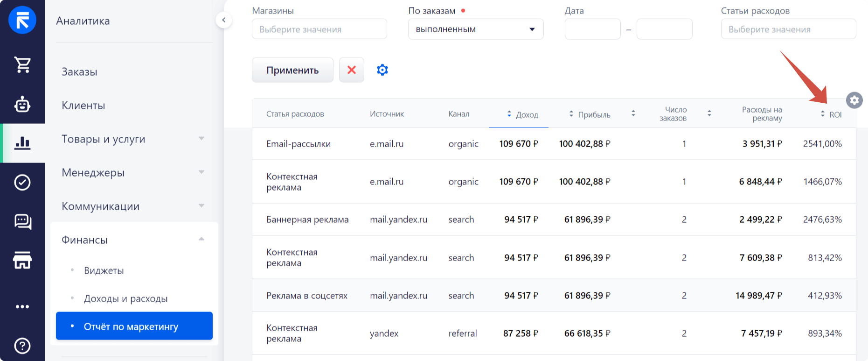This screenshot has height=361, width=868.
Task: Open the По заказам dropdown
Action: (476, 29)
